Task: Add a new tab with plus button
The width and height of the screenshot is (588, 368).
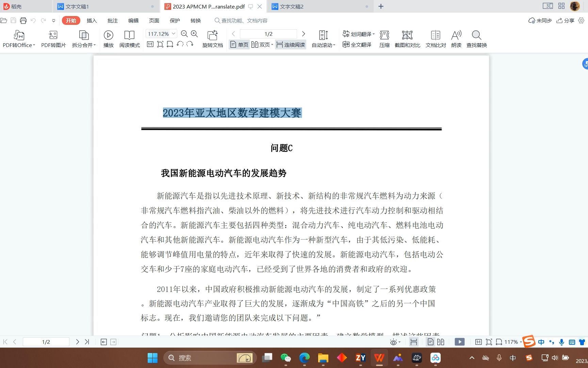Action: coord(381,6)
